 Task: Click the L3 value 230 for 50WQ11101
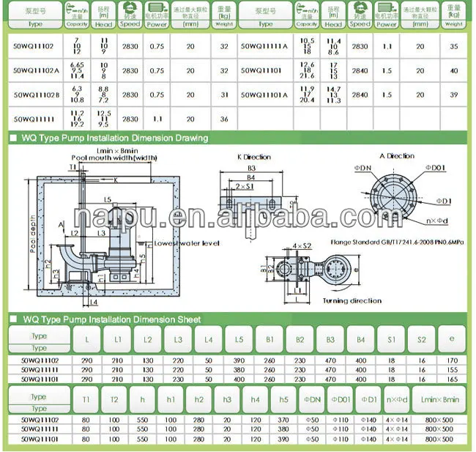(x=178, y=379)
